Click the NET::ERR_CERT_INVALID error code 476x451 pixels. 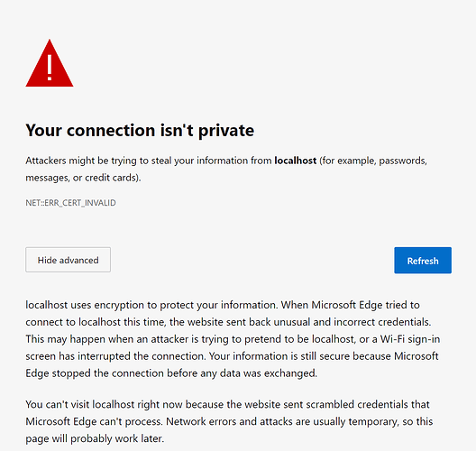(x=70, y=203)
